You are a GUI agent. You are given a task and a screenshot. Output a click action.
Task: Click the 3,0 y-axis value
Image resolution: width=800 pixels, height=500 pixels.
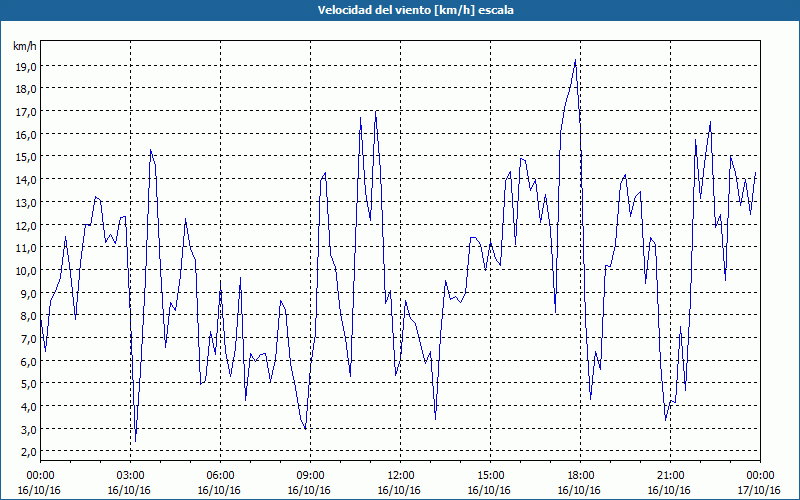[29, 430]
